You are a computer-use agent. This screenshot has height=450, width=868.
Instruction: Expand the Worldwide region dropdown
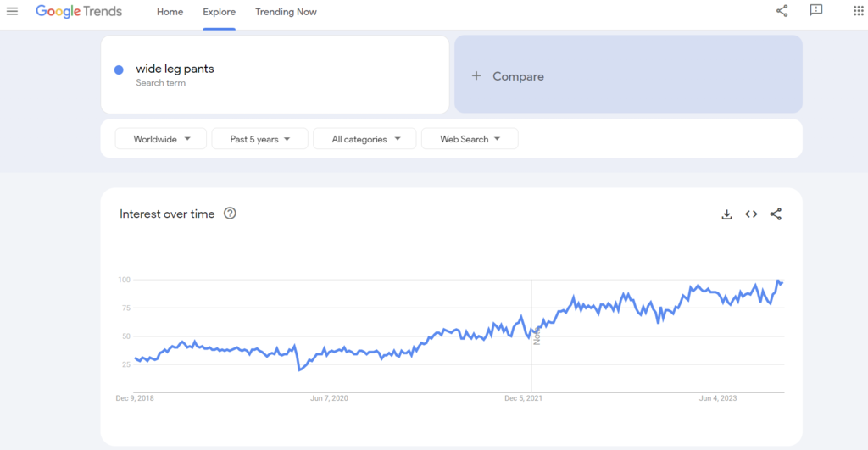point(161,139)
